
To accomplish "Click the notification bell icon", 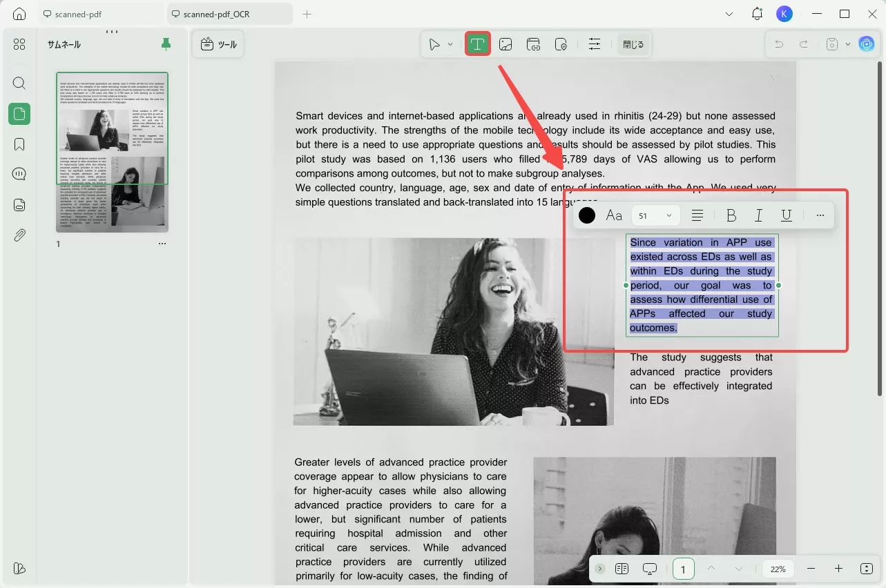I will (758, 14).
